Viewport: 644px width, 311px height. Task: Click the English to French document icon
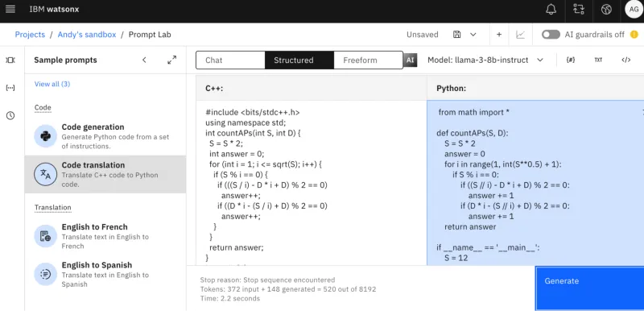pyautogui.click(x=45, y=236)
